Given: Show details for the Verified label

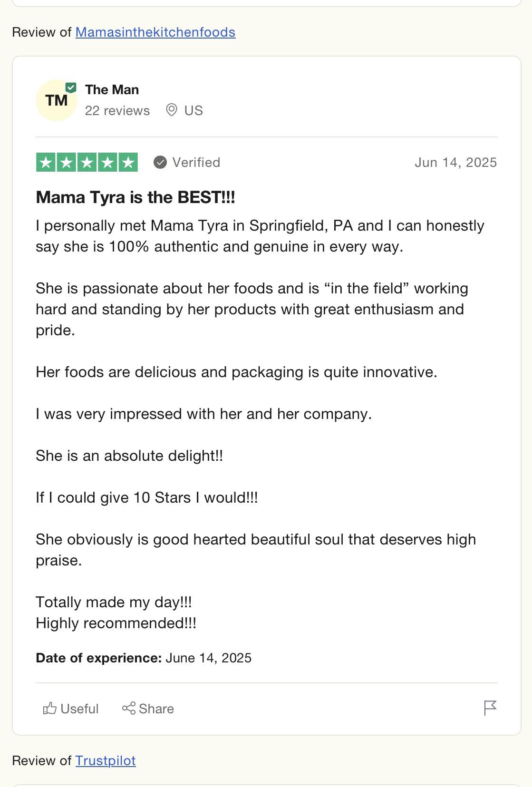Looking at the screenshot, I should [x=196, y=163].
